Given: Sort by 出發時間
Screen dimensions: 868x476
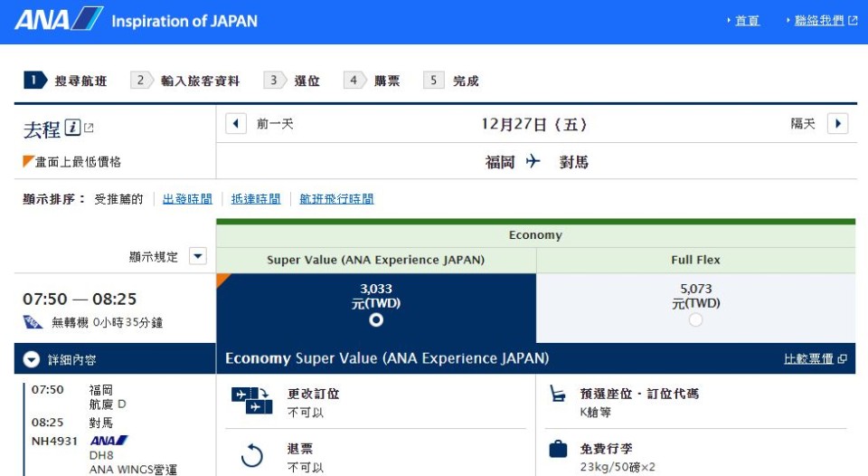Looking at the screenshot, I should (x=187, y=199).
